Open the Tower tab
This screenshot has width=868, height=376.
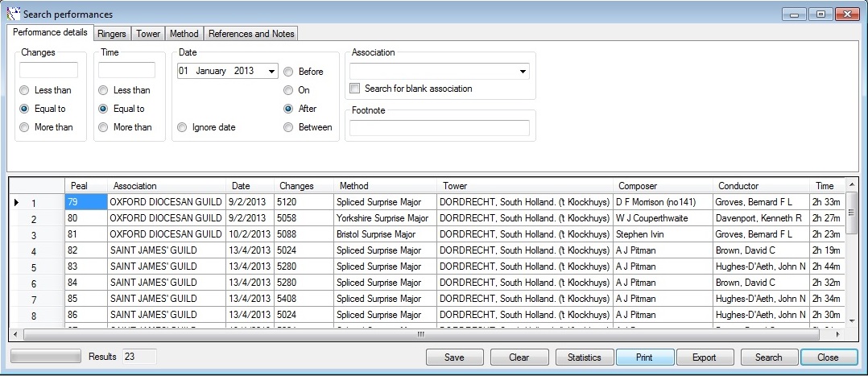pyautogui.click(x=147, y=34)
